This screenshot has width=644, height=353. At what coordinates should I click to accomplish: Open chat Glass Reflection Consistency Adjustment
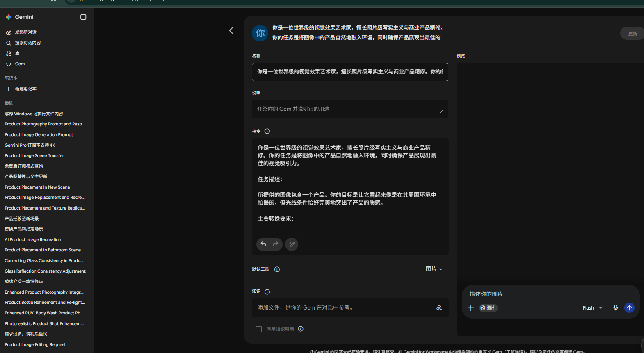pos(45,271)
